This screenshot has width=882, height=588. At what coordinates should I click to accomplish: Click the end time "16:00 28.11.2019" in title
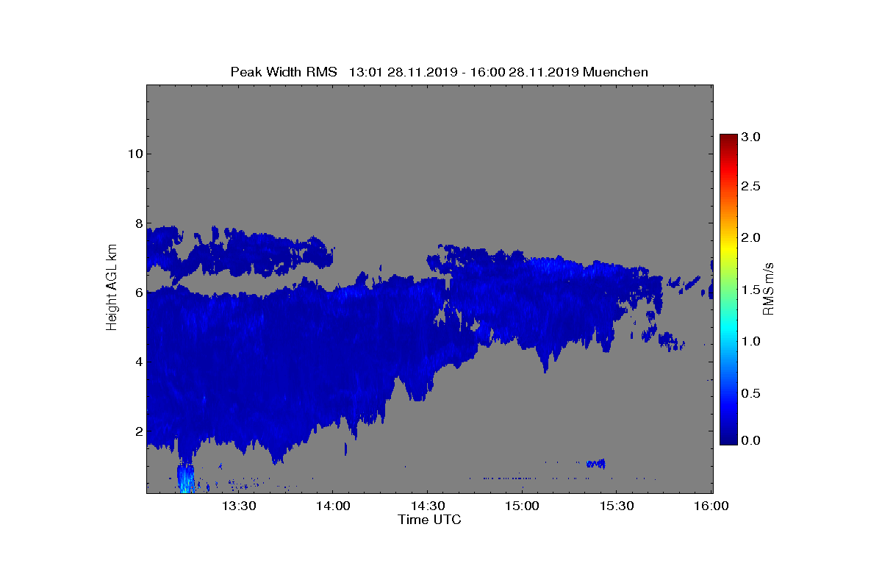click(525, 72)
